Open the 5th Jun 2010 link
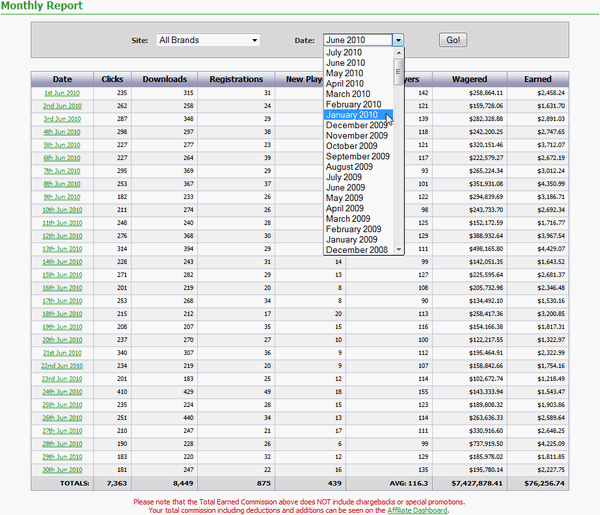This screenshot has width=600, height=515. 62,145
